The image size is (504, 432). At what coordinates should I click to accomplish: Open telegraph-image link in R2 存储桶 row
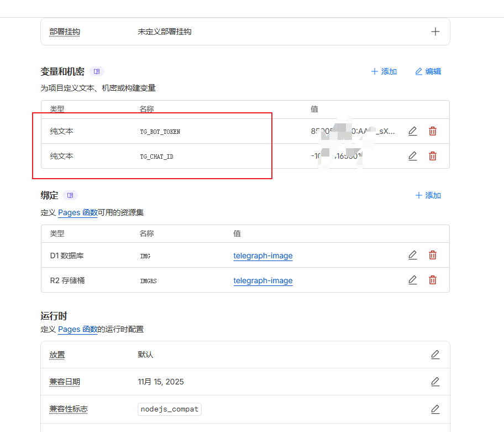pyautogui.click(x=263, y=280)
